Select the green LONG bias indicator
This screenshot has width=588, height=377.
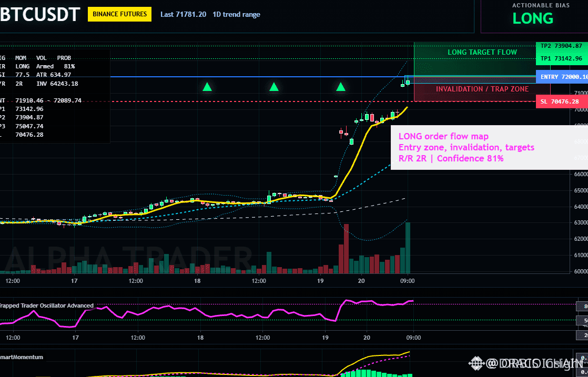tap(533, 18)
